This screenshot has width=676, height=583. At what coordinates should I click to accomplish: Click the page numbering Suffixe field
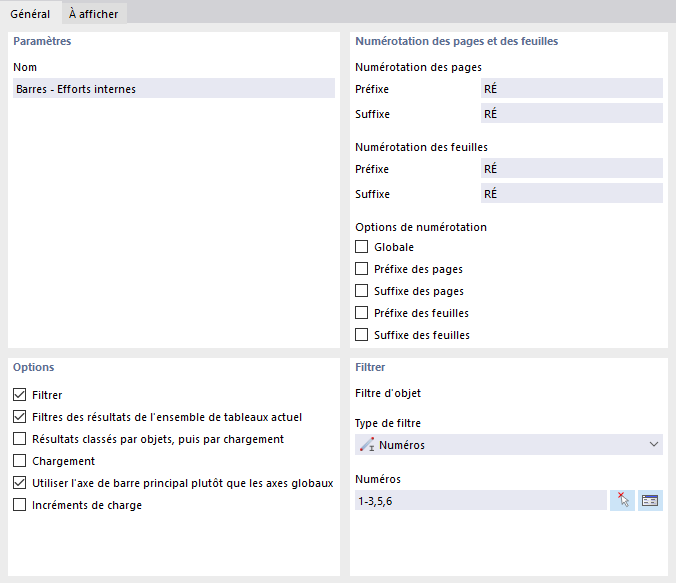click(571, 114)
